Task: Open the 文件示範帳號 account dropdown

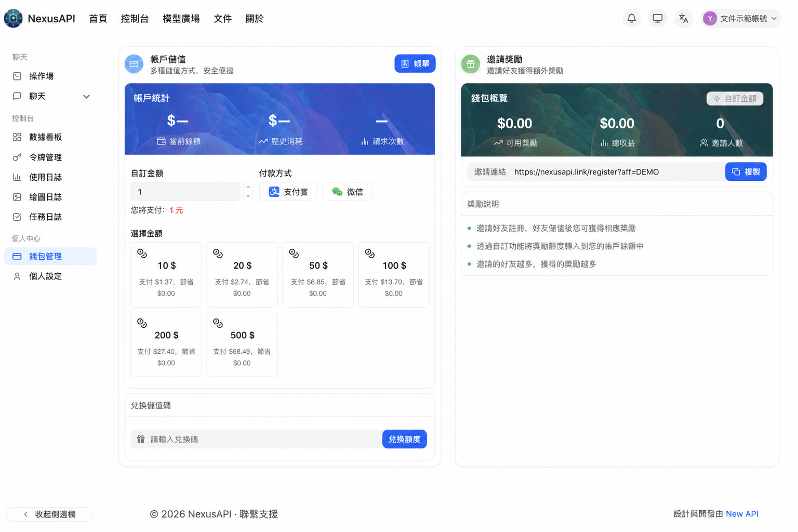Action: 741,18
